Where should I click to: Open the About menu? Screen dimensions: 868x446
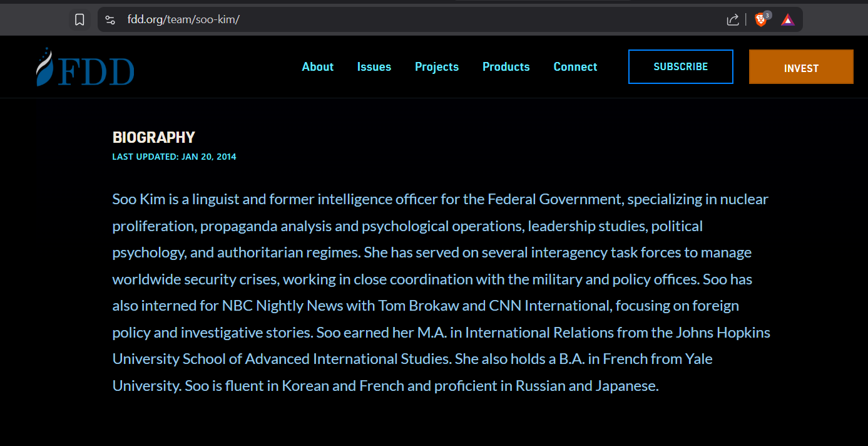(x=318, y=67)
